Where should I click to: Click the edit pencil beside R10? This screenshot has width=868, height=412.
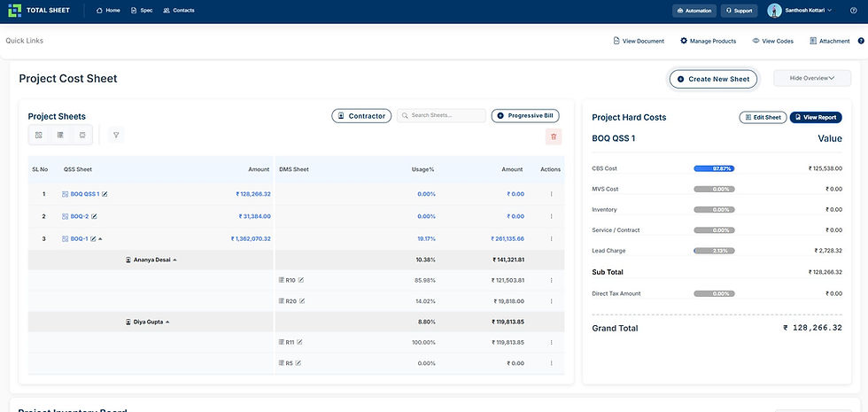pyautogui.click(x=301, y=280)
